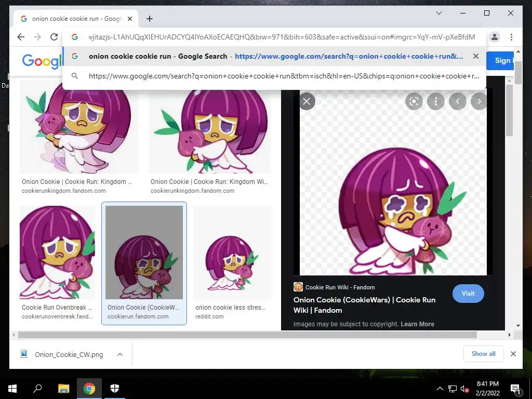This screenshot has width=532, height=399.
Task: Close the image preview panel
Action: [x=307, y=101]
